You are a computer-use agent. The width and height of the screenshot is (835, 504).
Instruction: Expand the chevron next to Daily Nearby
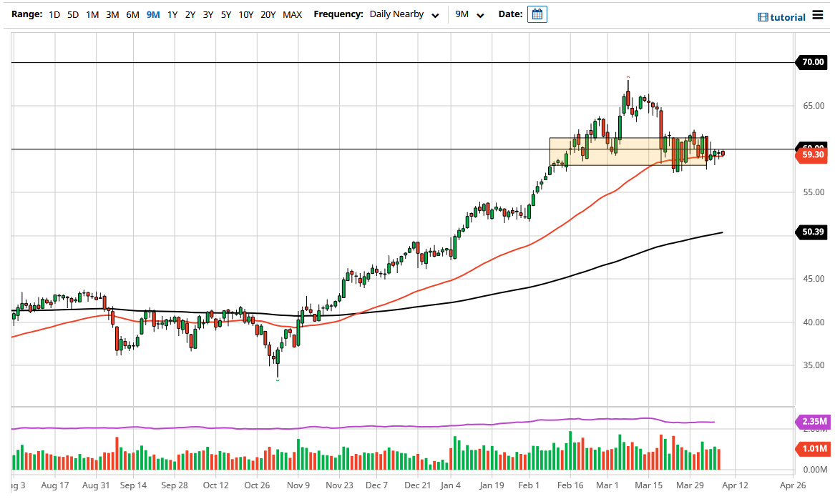pos(435,15)
